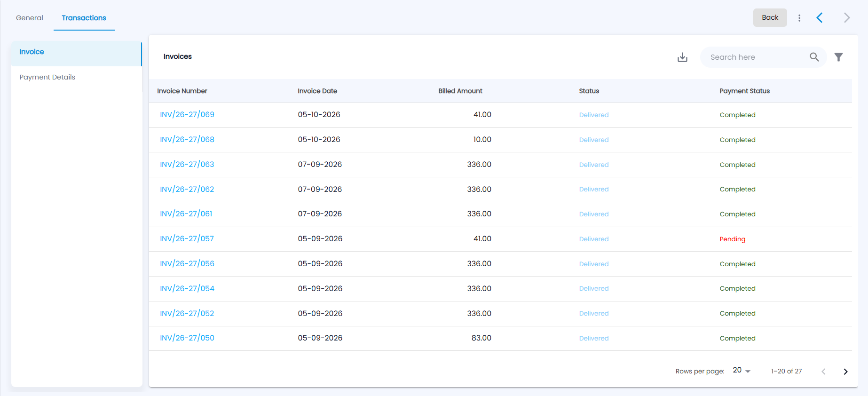Click the search magnifier icon
The height and width of the screenshot is (396, 868).
coord(814,57)
